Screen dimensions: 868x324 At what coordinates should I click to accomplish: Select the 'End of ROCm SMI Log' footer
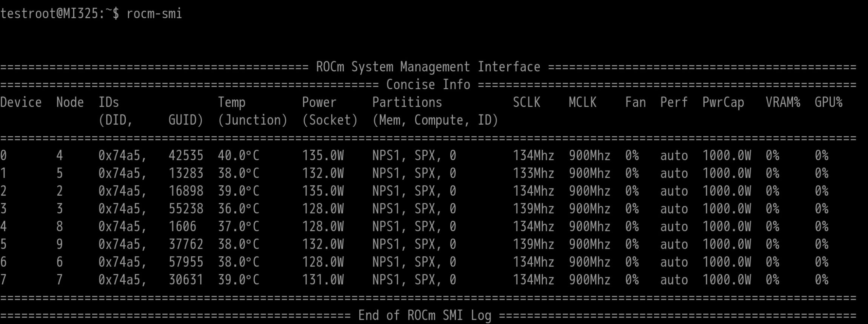pyautogui.click(x=425, y=315)
